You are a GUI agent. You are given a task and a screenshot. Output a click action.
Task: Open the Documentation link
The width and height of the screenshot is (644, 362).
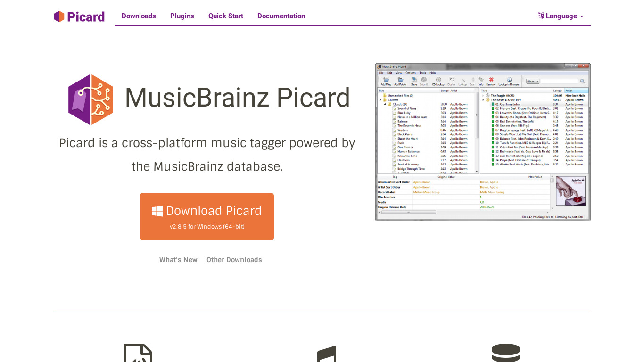pos(281,16)
